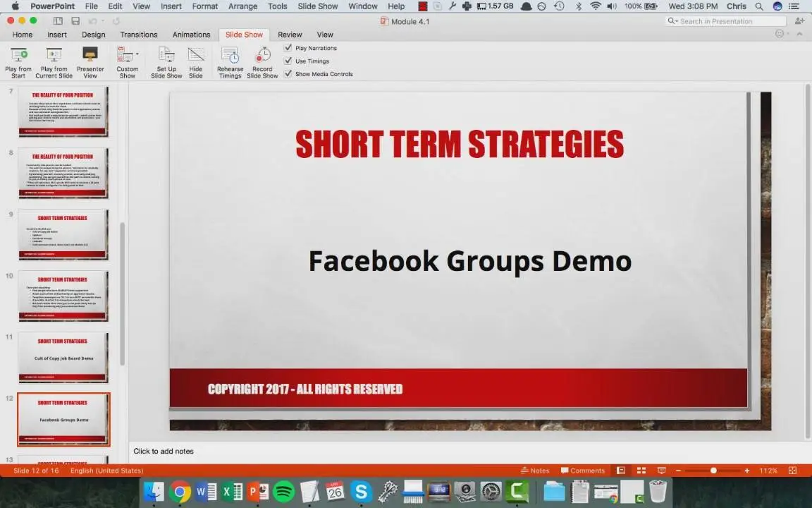Click the Hide Slide button

[x=196, y=62]
